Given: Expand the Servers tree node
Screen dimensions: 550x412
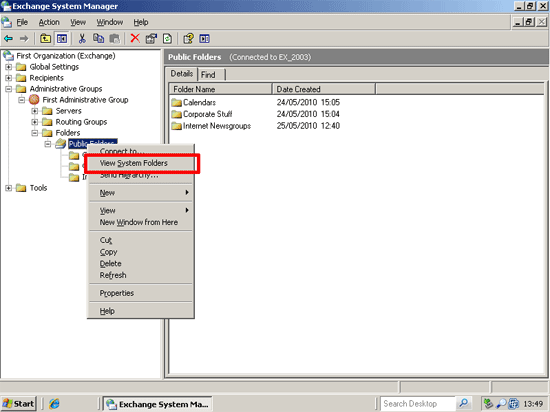Looking at the screenshot, I should [34, 111].
